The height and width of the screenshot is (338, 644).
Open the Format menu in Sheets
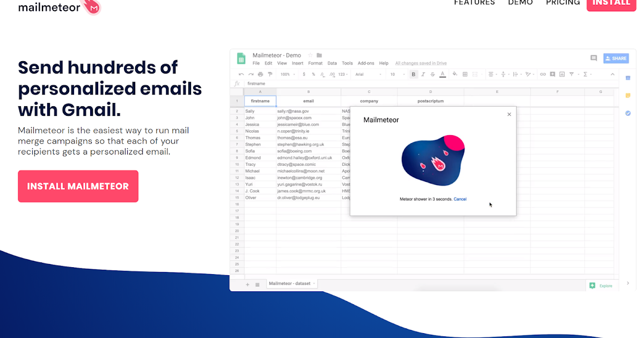click(316, 63)
